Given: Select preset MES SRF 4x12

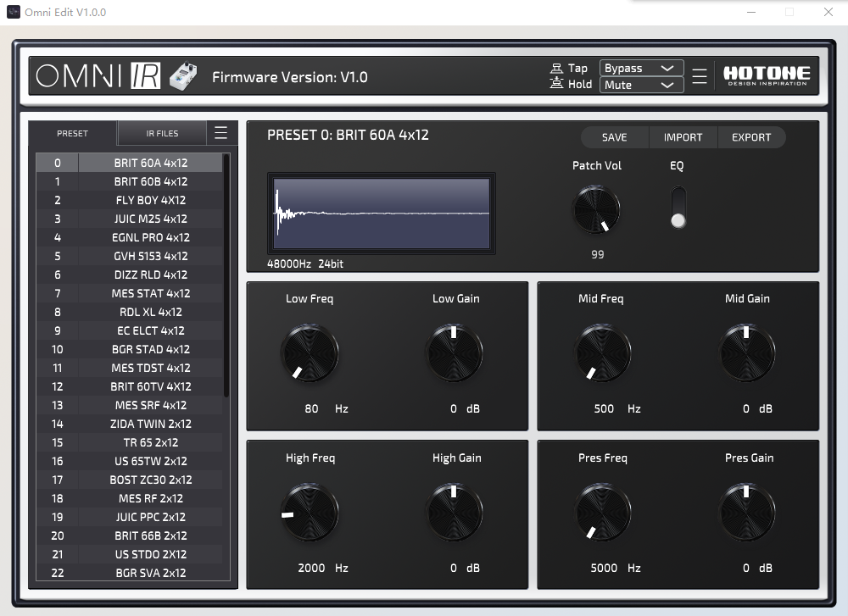Looking at the screenshot, I should pyautogui.click(x=129, y=405).
